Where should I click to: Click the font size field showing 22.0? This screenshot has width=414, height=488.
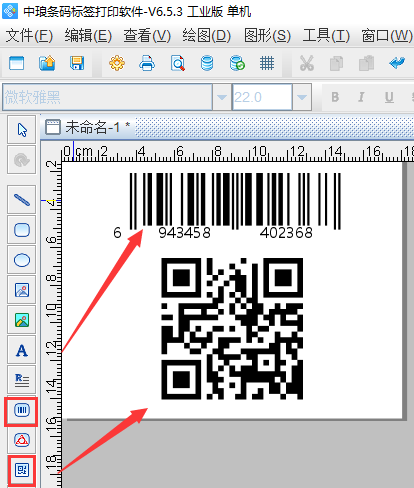[x=262, y=97]
